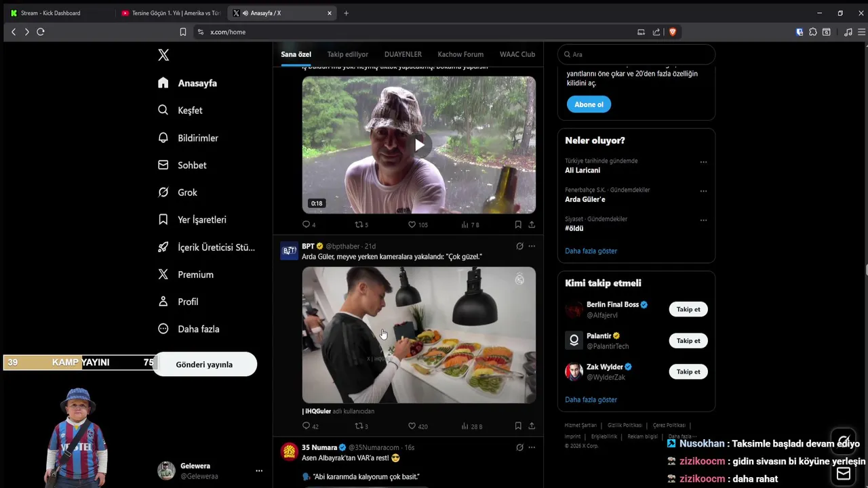Share BPT Arda Güler post
The height and width of the screenshot is (488, 868).
click(532, 426)
